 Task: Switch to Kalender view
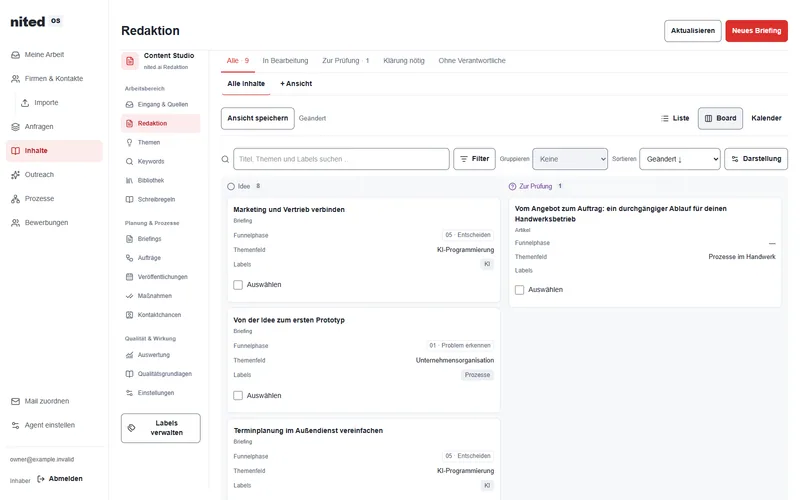[x=766, y=118]
